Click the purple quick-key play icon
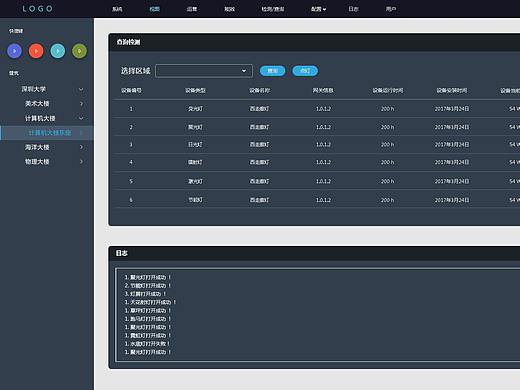The image size is (520, 390). (15, 51)
